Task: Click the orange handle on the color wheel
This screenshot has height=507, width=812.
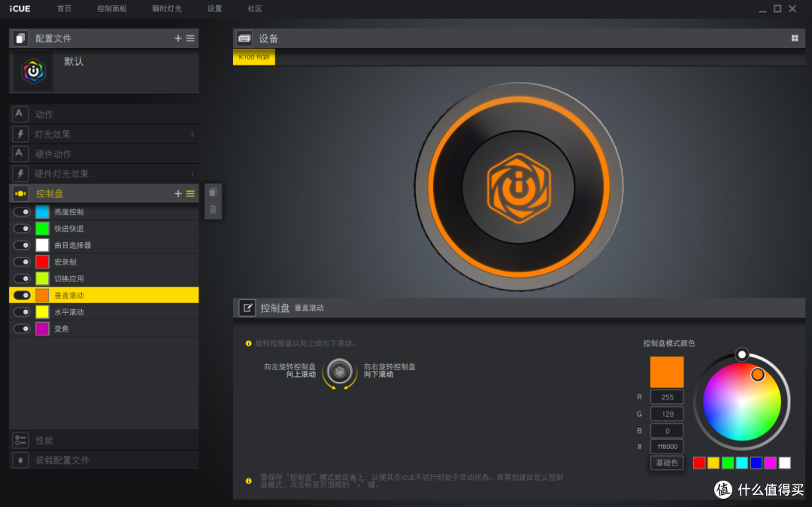Action: pyautogui.click(x=758, y=375)
